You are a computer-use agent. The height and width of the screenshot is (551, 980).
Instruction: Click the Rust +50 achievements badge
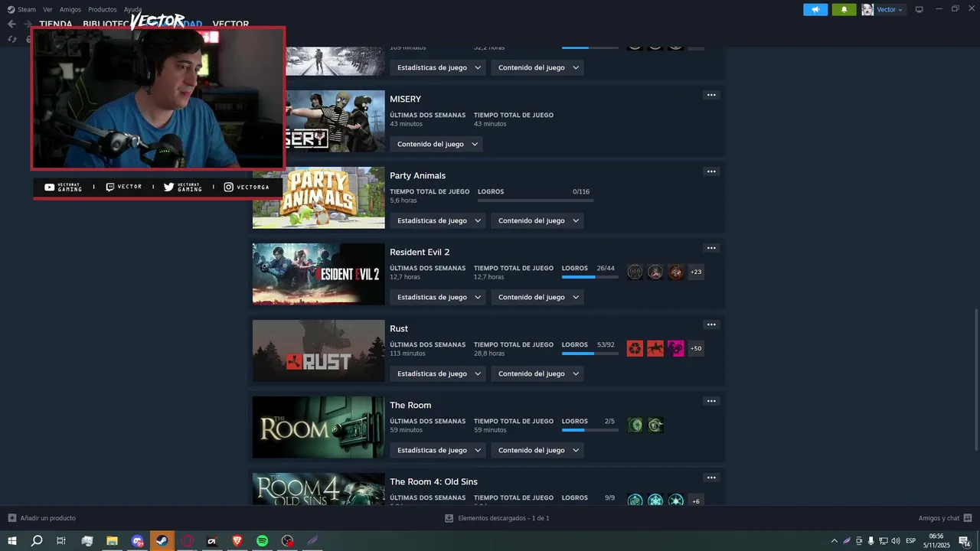(x=696, y=348)
